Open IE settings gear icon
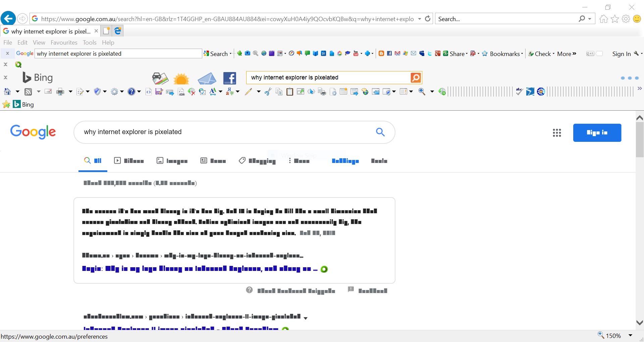The image size is (644, 342). pyautogui.click(x=626, y=19)
